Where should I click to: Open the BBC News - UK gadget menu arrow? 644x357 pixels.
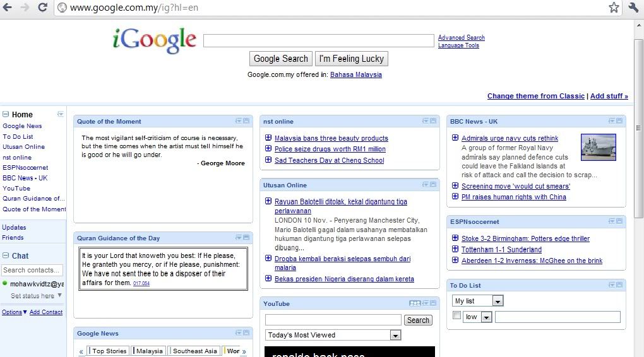click(612, 121)
